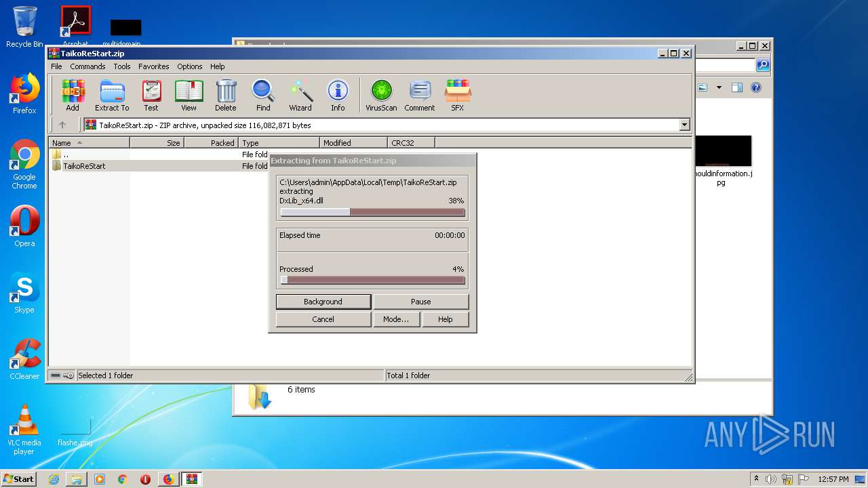
Task: Open Windows Explorer taskbar icon
Action: tap(77, 479)
